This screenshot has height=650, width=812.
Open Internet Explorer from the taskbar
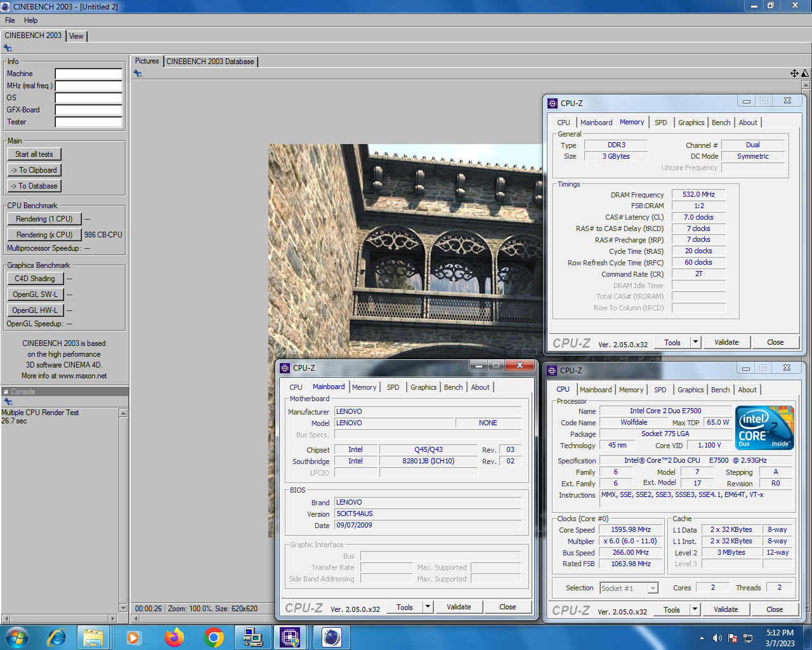pos(57,637)
